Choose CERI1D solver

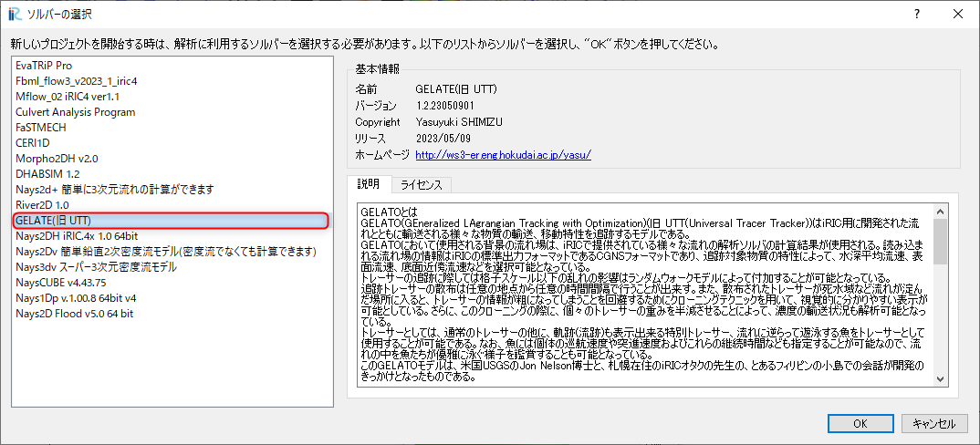[172, 143]
